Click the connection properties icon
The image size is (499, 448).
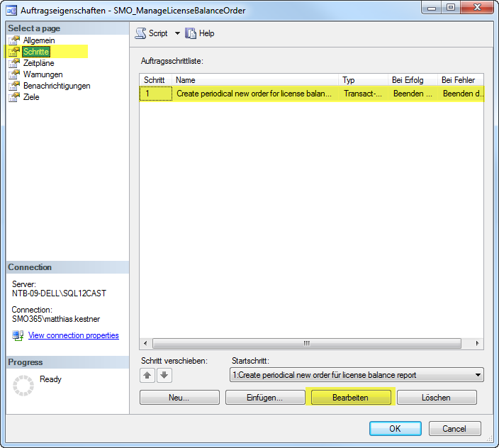(18, 335)
